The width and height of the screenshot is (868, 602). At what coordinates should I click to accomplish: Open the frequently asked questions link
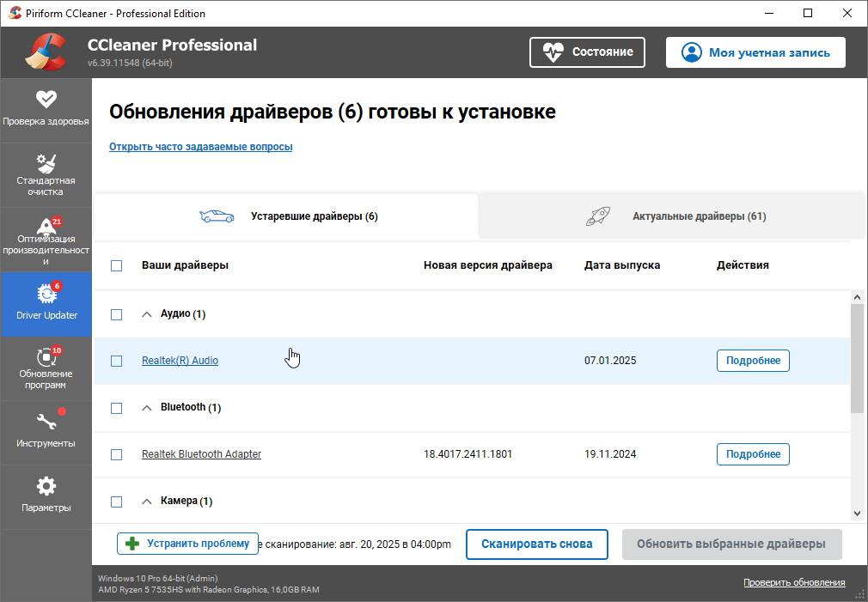201,147
